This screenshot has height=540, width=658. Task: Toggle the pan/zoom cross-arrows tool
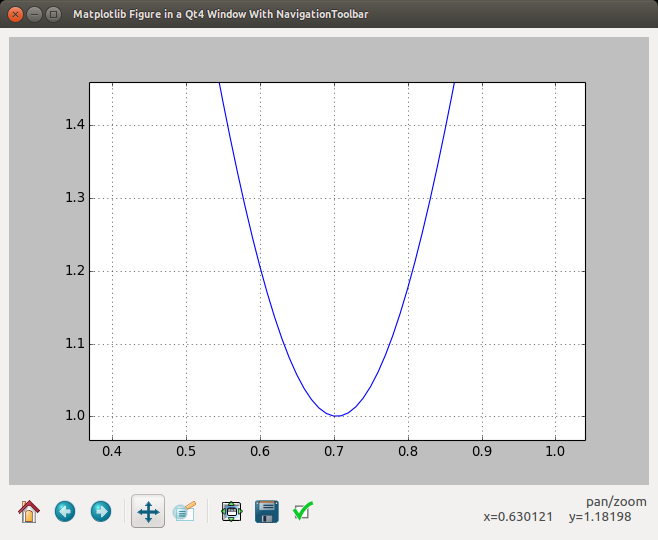(148, 511)
